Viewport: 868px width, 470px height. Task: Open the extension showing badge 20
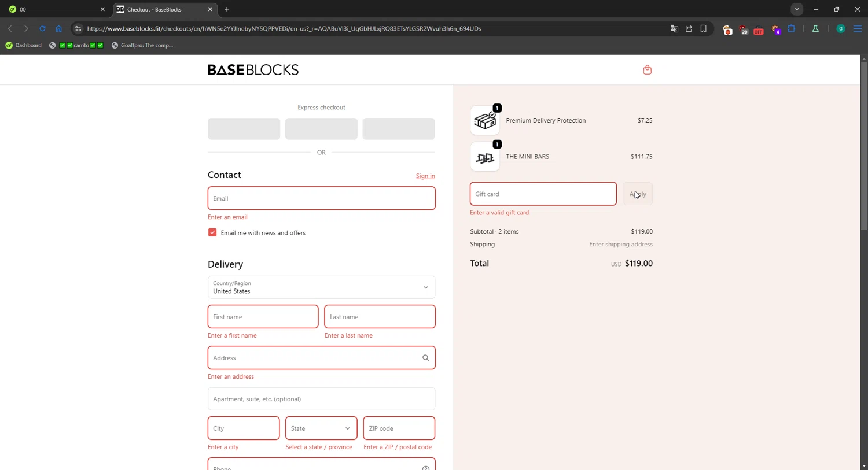click(743, 29)
